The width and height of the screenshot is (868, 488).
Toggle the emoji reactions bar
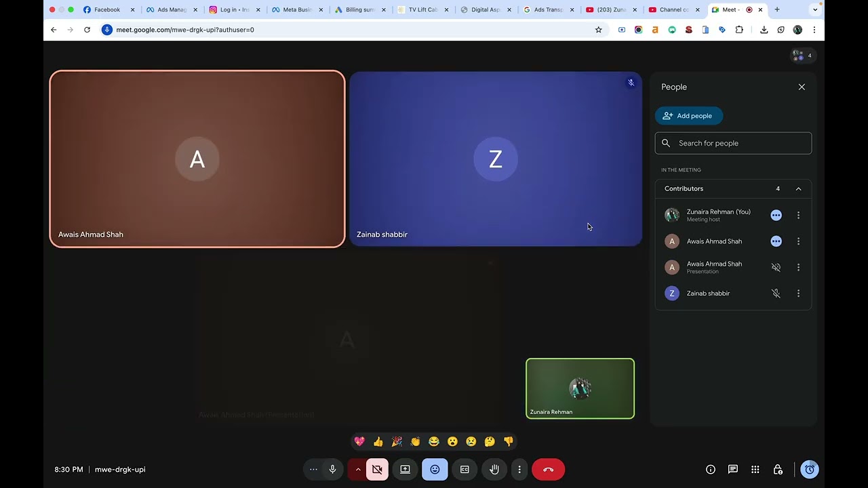point(435,469)
